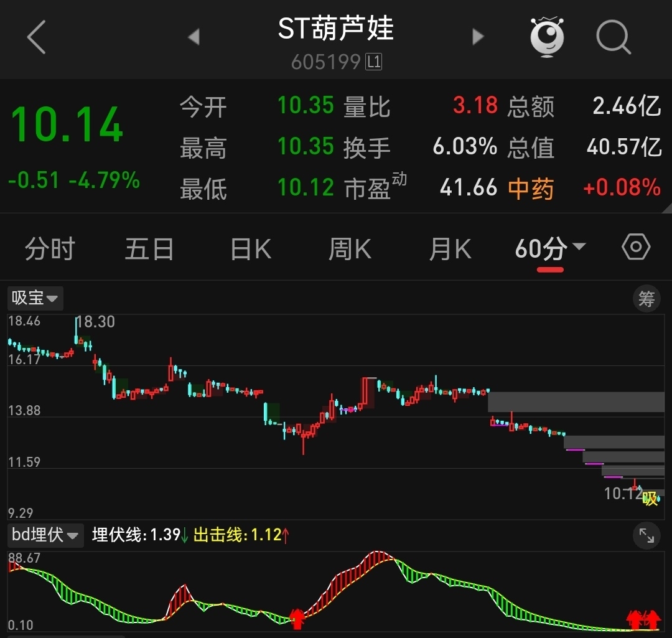Tap the 10.12 low marker on chart
Screen dimensions: 672x638
pos(622,494)
